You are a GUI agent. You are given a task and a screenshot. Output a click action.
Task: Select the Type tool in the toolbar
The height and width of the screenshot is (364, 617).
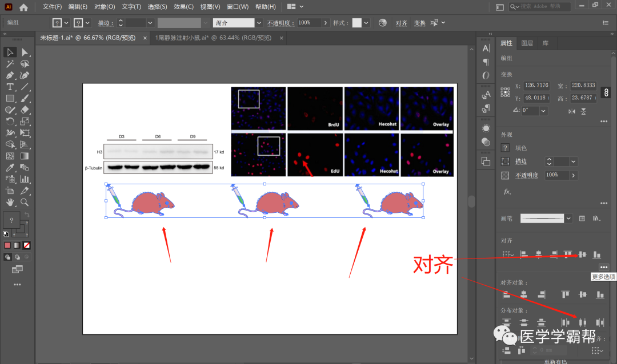(10, 87)
